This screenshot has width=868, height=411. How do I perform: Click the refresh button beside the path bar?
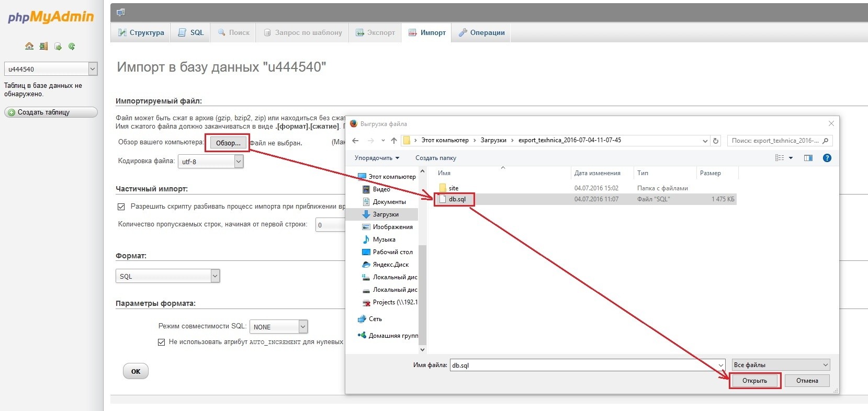pyautogui.click(x=716, y=141)
